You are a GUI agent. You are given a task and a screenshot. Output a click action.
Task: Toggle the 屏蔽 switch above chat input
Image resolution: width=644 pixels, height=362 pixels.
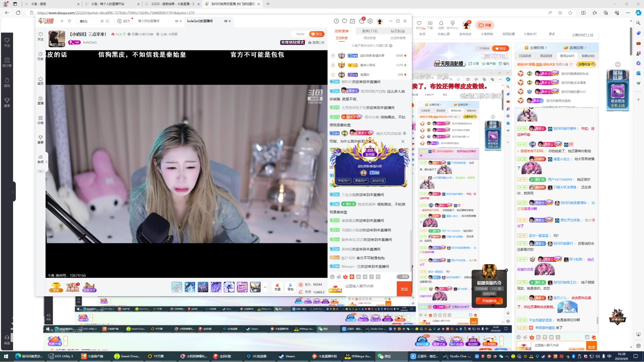point(403,277)
